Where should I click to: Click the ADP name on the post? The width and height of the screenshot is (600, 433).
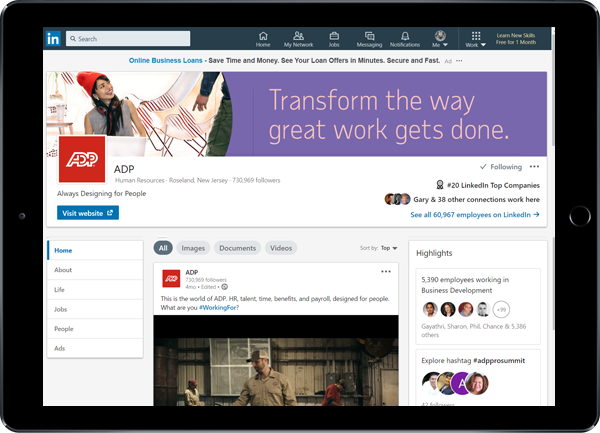192,272
